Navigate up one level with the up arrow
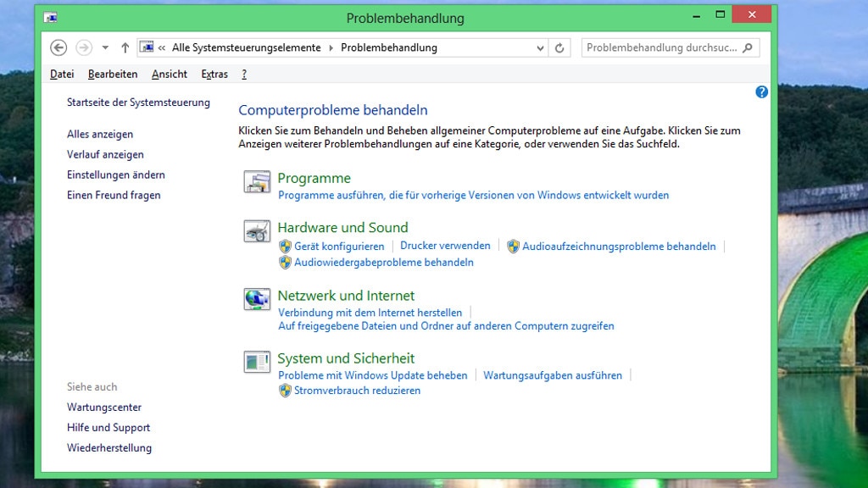Image resolution: width=868 pixels, height=488 pixels. pyautogui.click(x=125, y=47)
